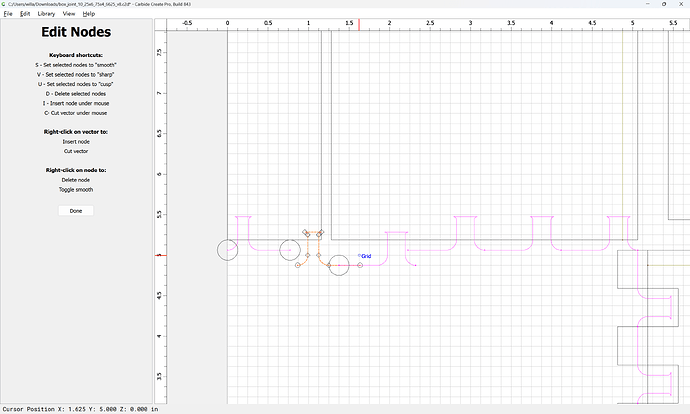Click the blue Grid snap indicator label

[366, 256]
